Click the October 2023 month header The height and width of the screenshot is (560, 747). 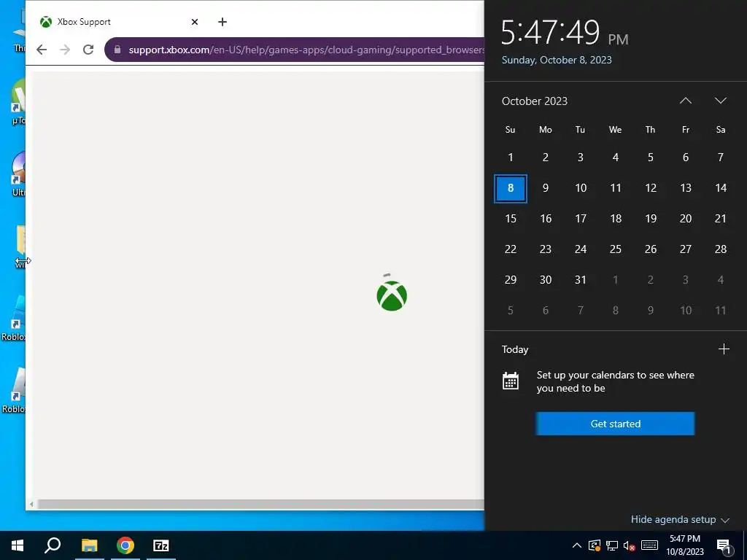tap(535, 101)
